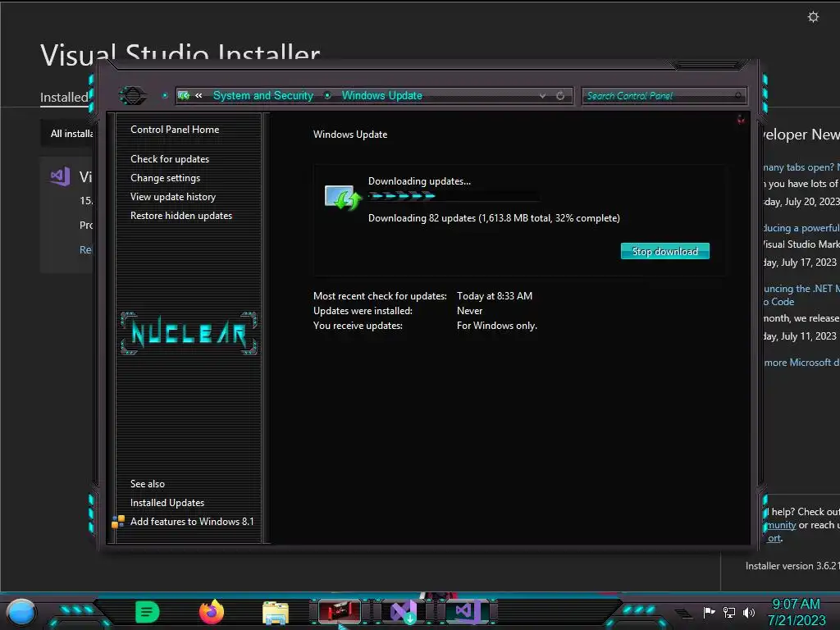The width and height of the screenshot is (840, 630).
Task: Click the Add features to Windows shield icon
Action: coord(118,521)
